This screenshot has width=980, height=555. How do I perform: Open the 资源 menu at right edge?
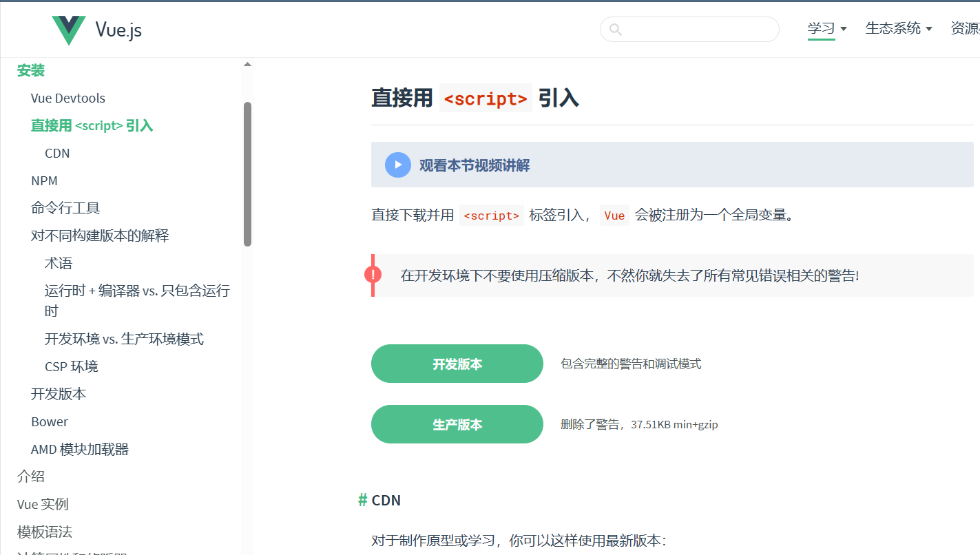[x=965, y=28]
